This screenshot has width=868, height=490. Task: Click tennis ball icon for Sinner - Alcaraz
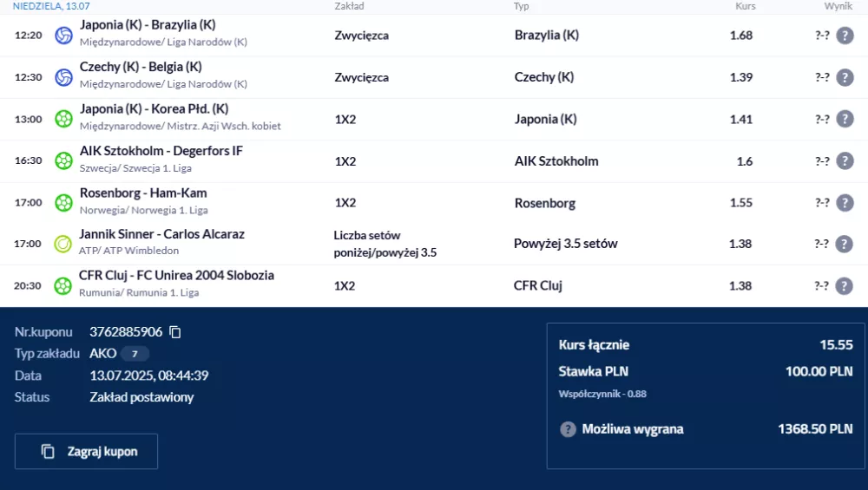[62, 244]
